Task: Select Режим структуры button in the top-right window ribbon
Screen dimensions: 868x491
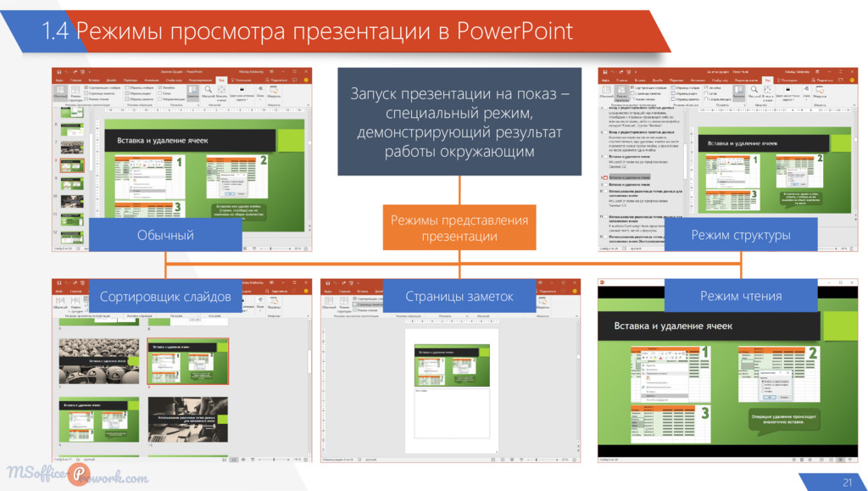Action: 621,92
